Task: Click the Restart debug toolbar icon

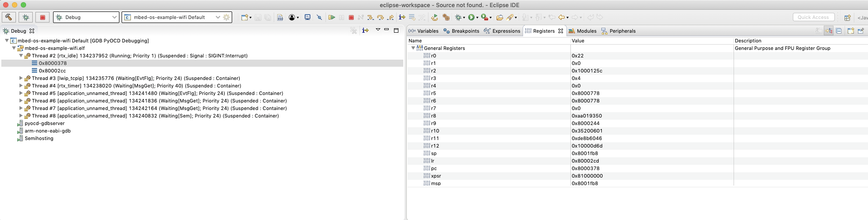Action: point(434,17)
